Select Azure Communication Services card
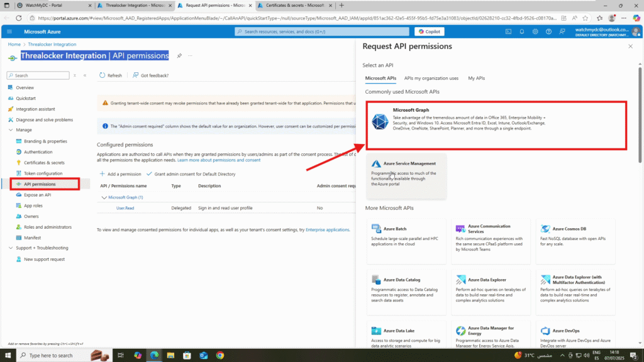The width and height of the screenshot is (644, 362). tap(491, 241)
